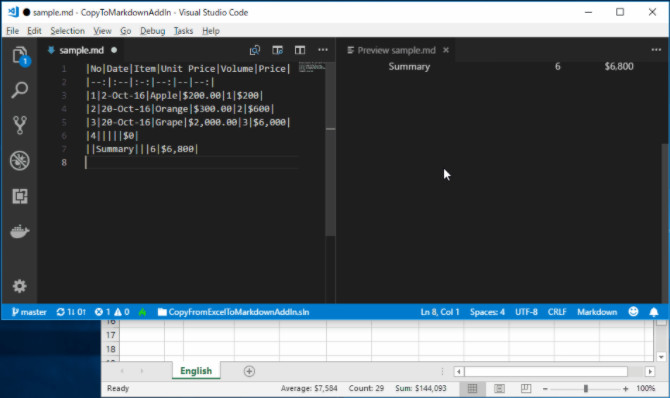Open the Docker view in activity bar
Image resolution: width=670 pixels, height=398 pixels.
(x=20, y=231)
